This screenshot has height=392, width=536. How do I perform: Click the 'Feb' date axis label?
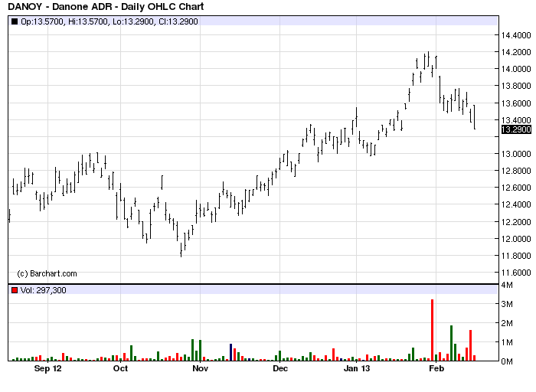[436, 368]
